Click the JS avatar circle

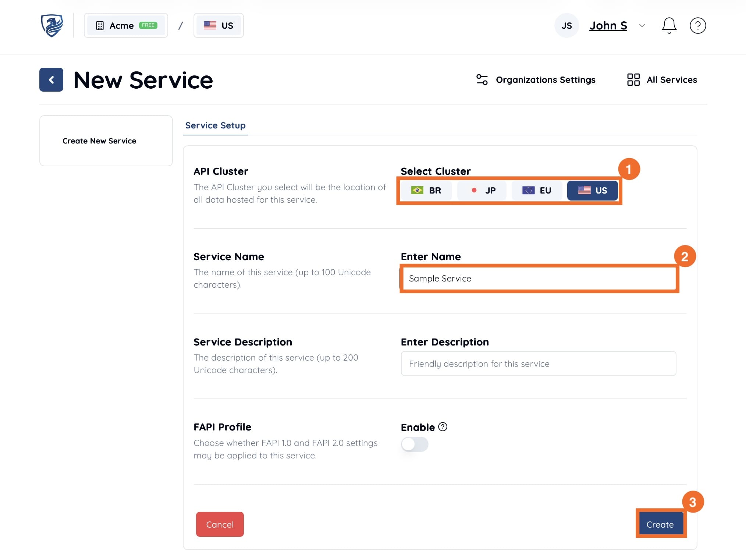click(x=566, y=25)
